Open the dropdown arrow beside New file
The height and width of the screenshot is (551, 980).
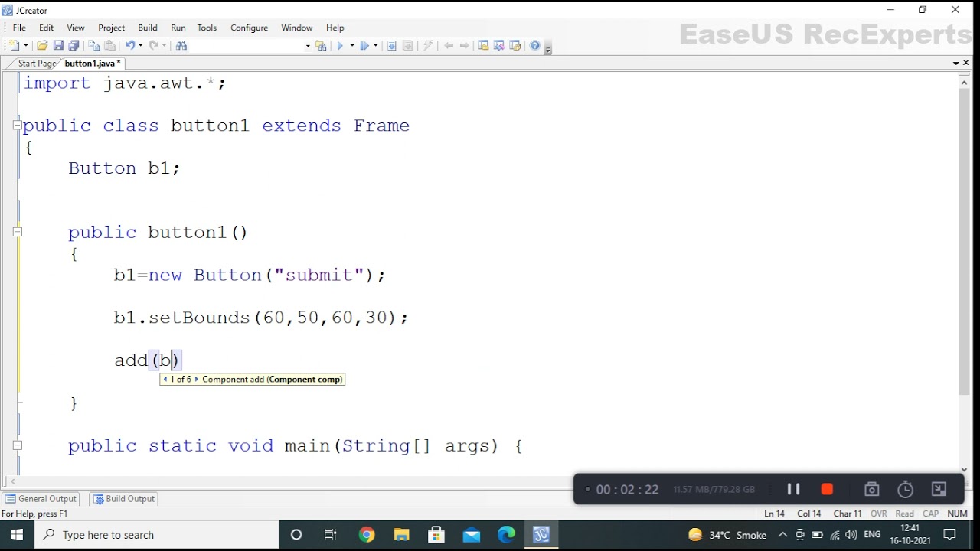pyautogui.click(x=26, y=46)
